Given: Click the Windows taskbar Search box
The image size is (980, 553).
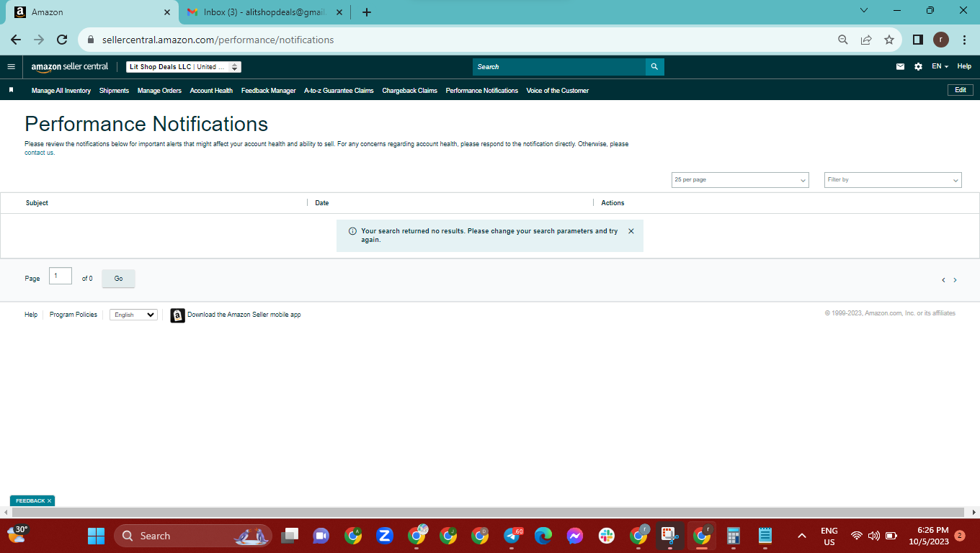Looking at the screenshot, I should tap(192, 536).
